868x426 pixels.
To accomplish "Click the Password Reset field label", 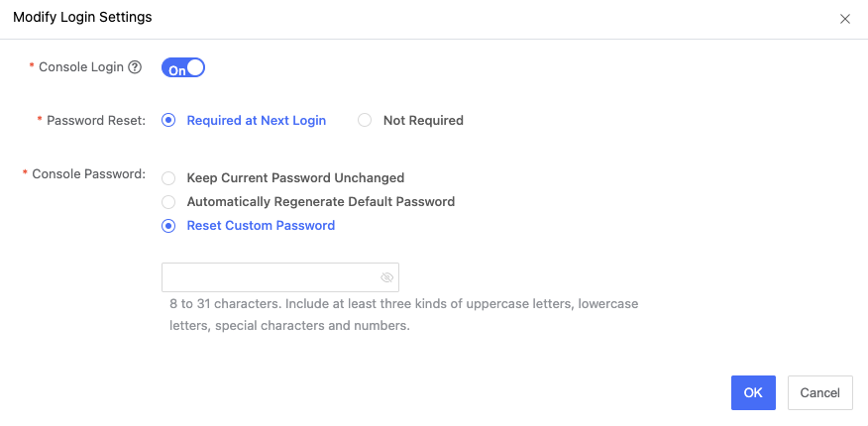I will coord(96,120).
